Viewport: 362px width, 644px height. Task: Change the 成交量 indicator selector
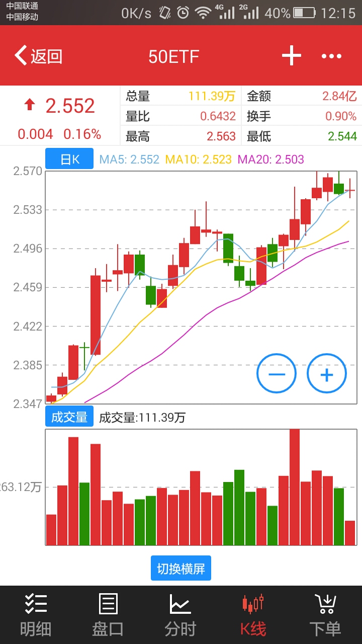point(69,417)
